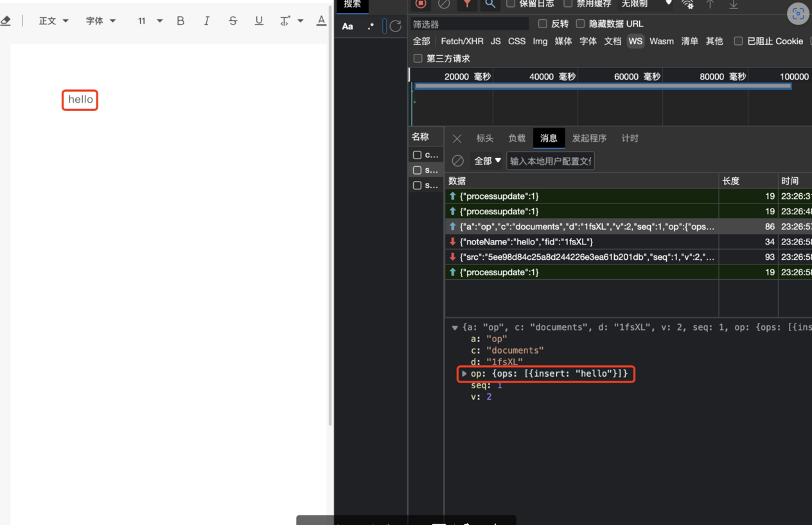
Task: Click the eraser clear-format icon
Action: [6, 21]
